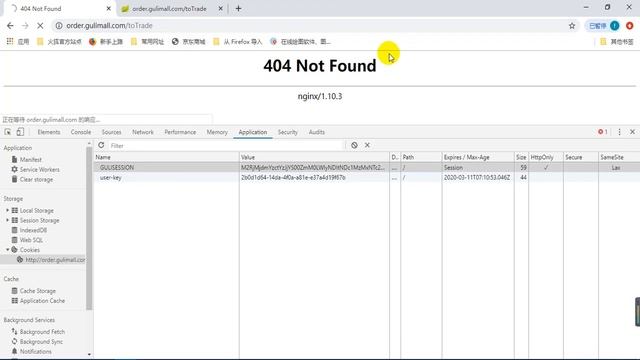
Task: Click the red extension icon in toolbar
Action: (x=630, y=26)
